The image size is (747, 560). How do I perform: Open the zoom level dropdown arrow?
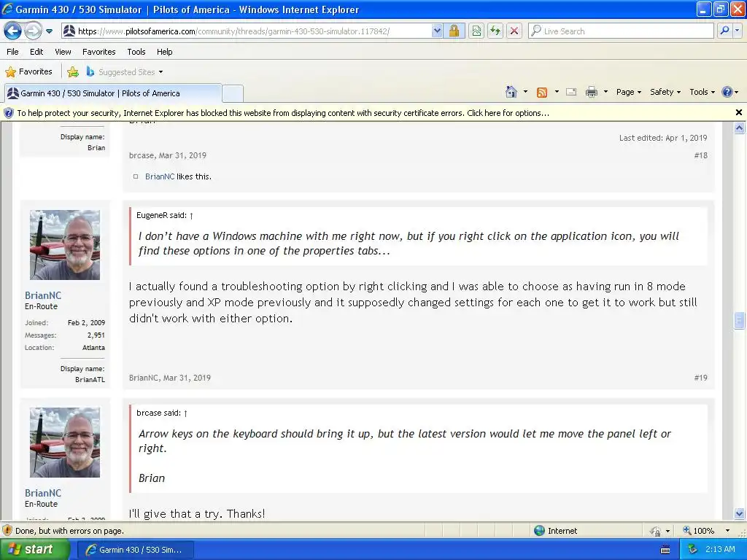727,531
